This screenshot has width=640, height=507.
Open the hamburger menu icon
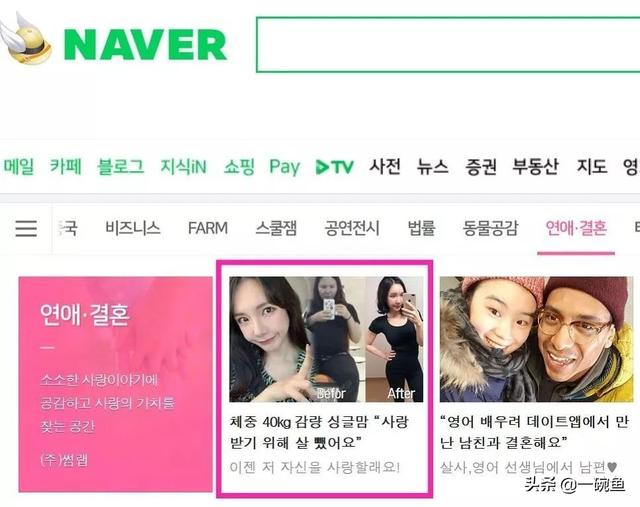coord(26,228)
